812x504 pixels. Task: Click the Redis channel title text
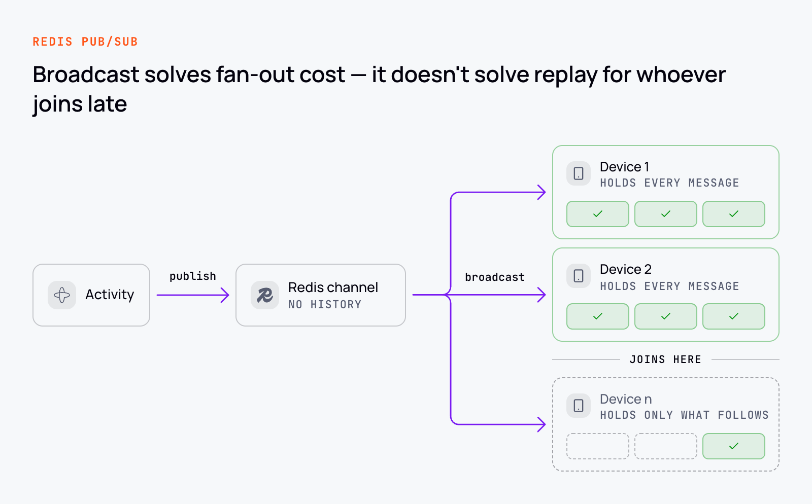pos(333,287)
